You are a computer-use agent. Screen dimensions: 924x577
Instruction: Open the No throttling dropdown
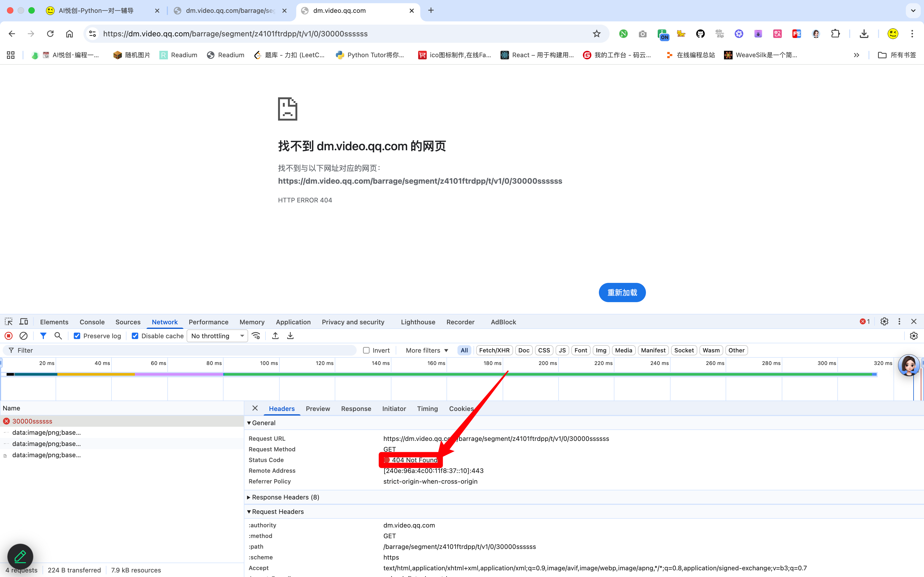coord(217,336)
